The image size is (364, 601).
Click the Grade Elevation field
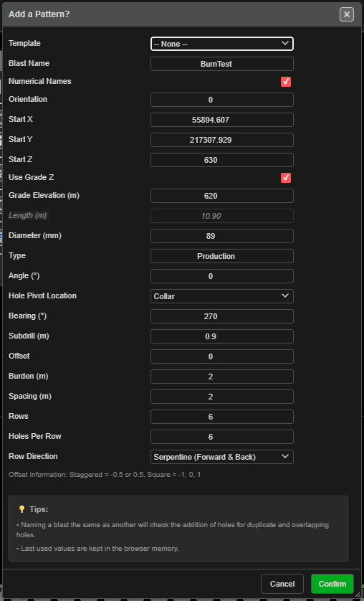[222, 196]
